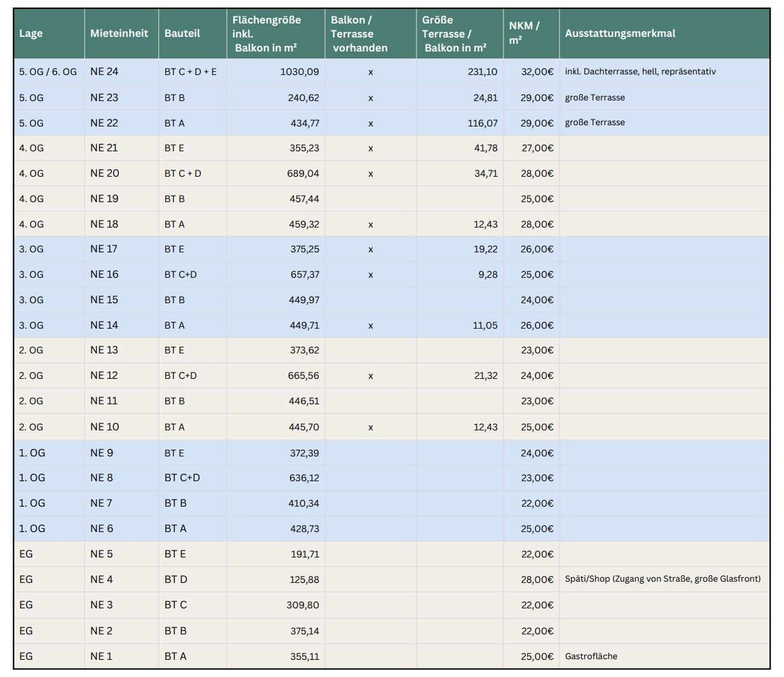Click the 'Bauteil' column header

182,34
